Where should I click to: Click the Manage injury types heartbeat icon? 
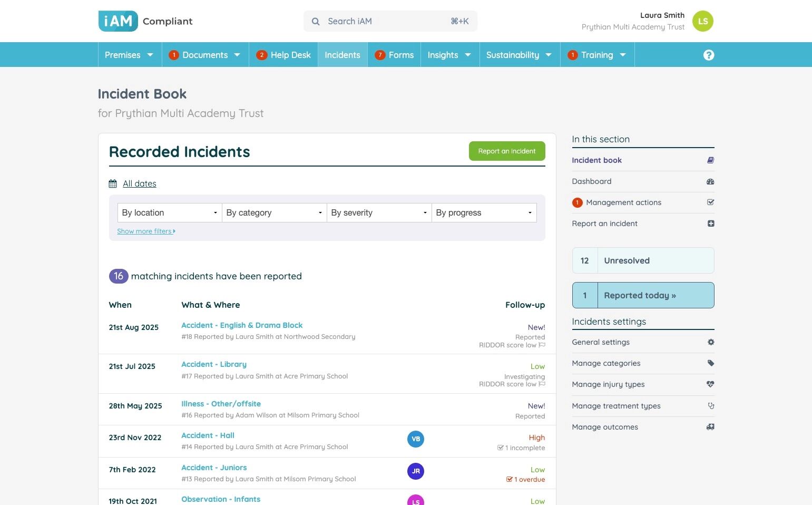[710, 384]
